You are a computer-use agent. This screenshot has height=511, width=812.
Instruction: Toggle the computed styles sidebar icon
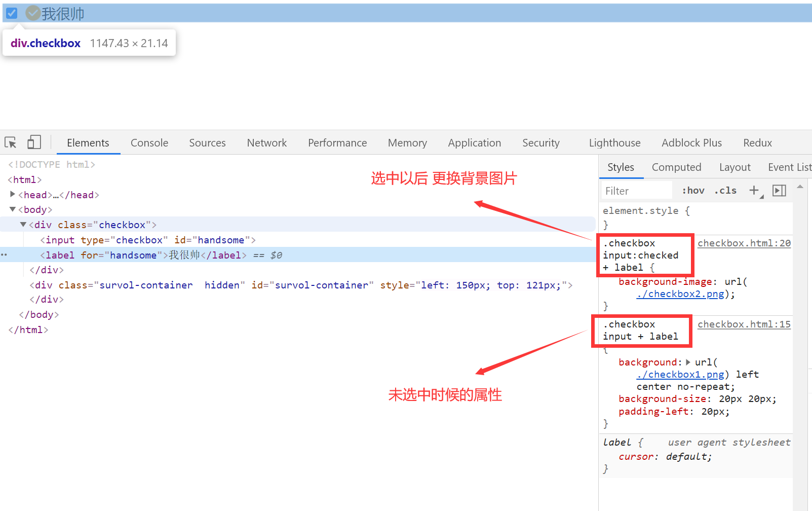coord(779,191)
